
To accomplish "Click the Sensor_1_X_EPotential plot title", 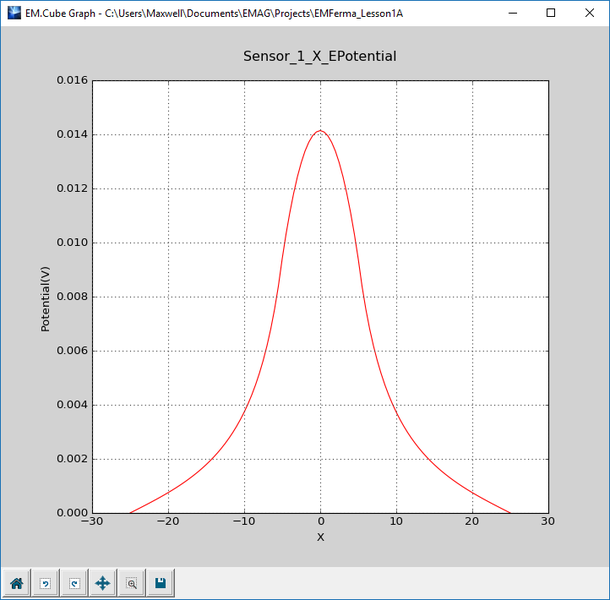I will coord(320,56).
